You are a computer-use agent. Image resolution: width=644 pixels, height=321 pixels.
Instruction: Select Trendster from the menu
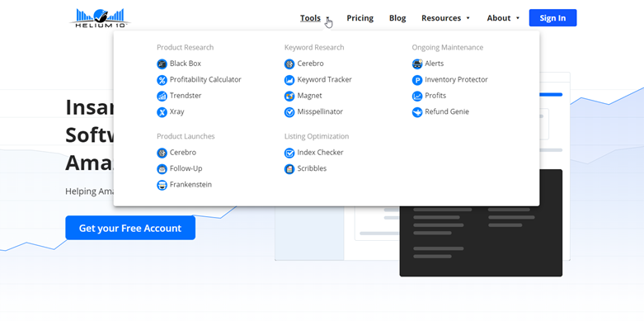(x=186, y=96)
